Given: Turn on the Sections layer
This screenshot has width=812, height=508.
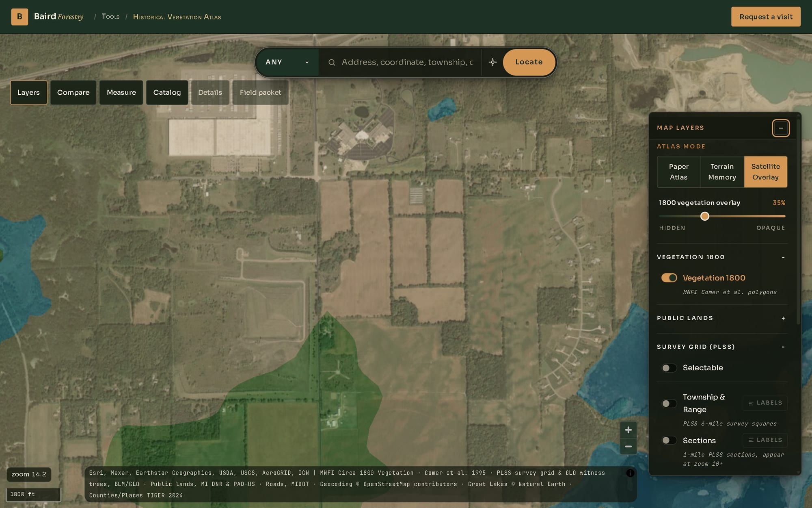Looking at the screenshot, I should pos(669,441).
